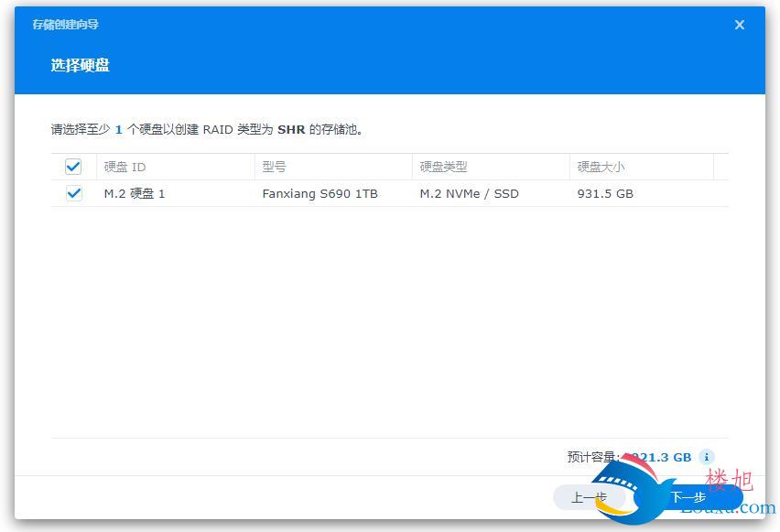The width and height of the screenshot is (780, 532).
Task: Click the 选择硬盘 heading
Action: click(x=80, y=65)
